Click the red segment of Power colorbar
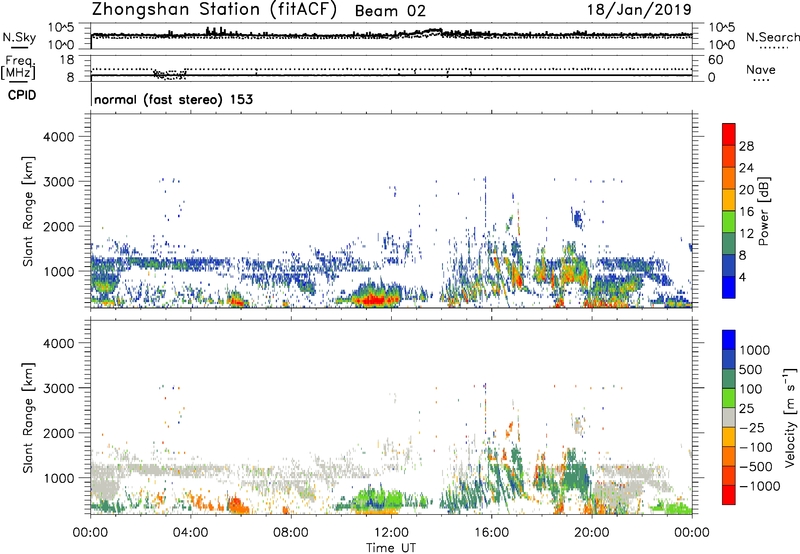This screenshot has width=800, height=554. tap(729, 135)
